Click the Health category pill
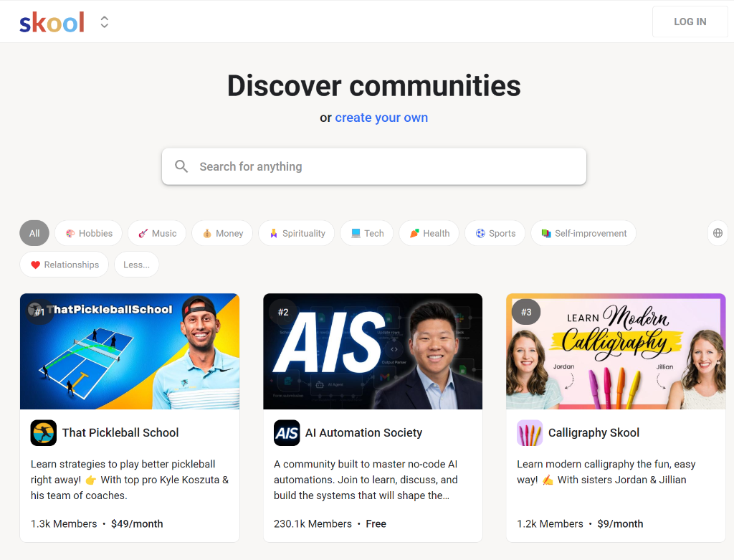Screen dimensions: 734x560 [x=429, y=232]
